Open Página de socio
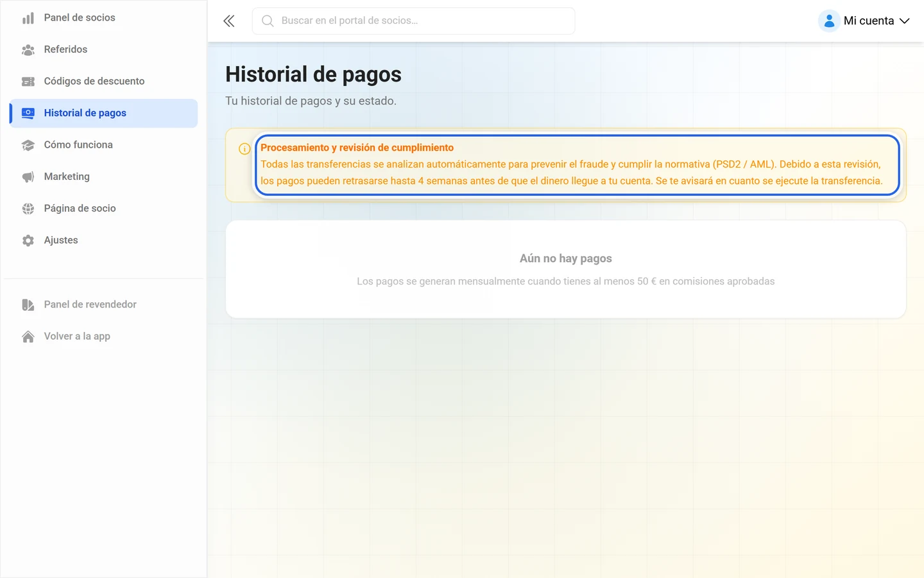The width and height of the screenshot is (924, 578). click(x=103, y=209)
